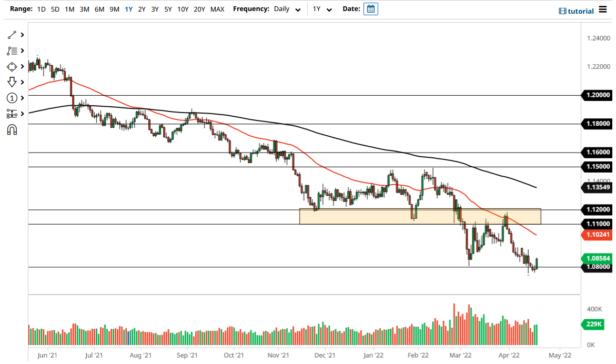Toggle the magnet snap tool

pyautogui.click(x=12, y=129)
